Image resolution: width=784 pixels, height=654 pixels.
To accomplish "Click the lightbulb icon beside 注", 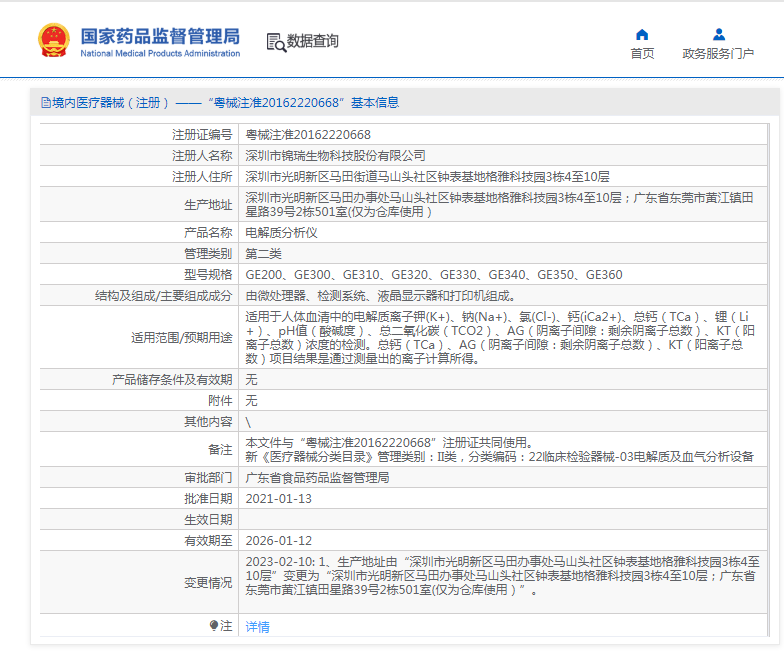I will [214, 626].
